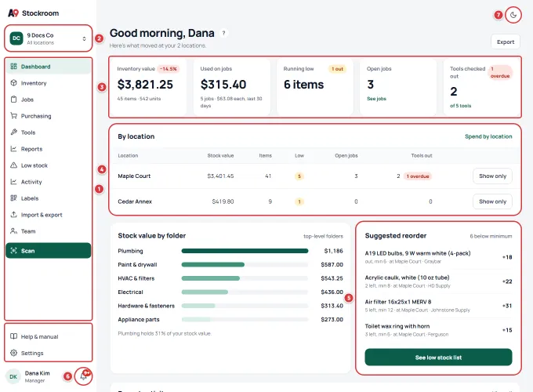Viewport: 533px width, 392px height.
Task: Click the Electrical folder label
Action: (130, 292)
